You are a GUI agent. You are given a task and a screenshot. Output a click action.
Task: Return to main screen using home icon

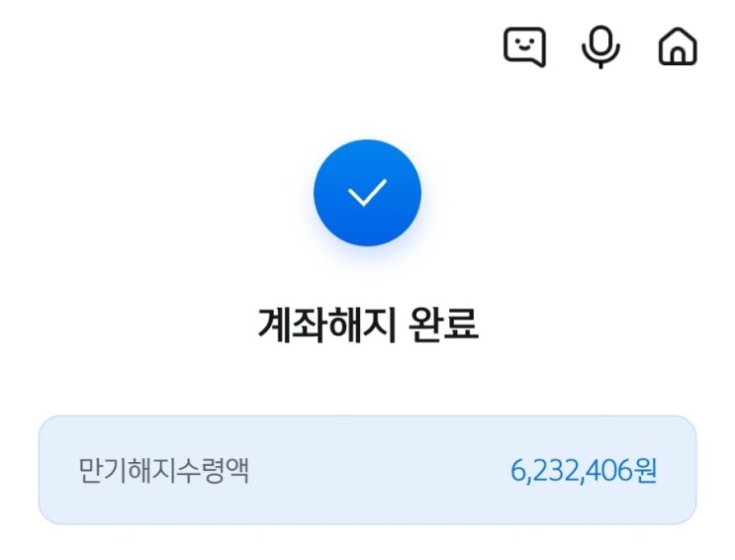pos(678,46)
